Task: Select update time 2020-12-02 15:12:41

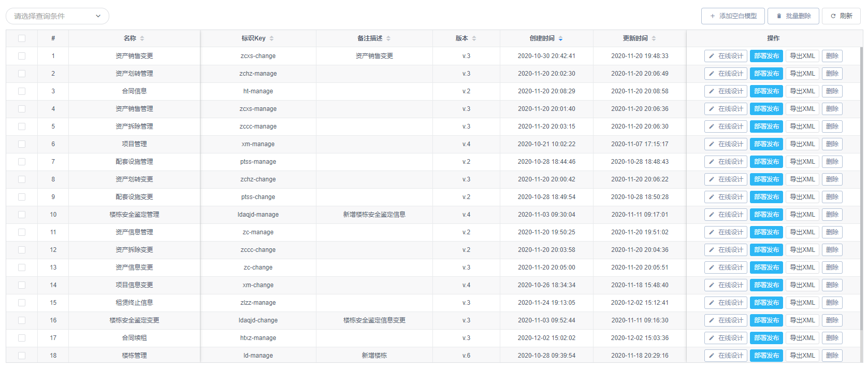Action: click(640, 303)
